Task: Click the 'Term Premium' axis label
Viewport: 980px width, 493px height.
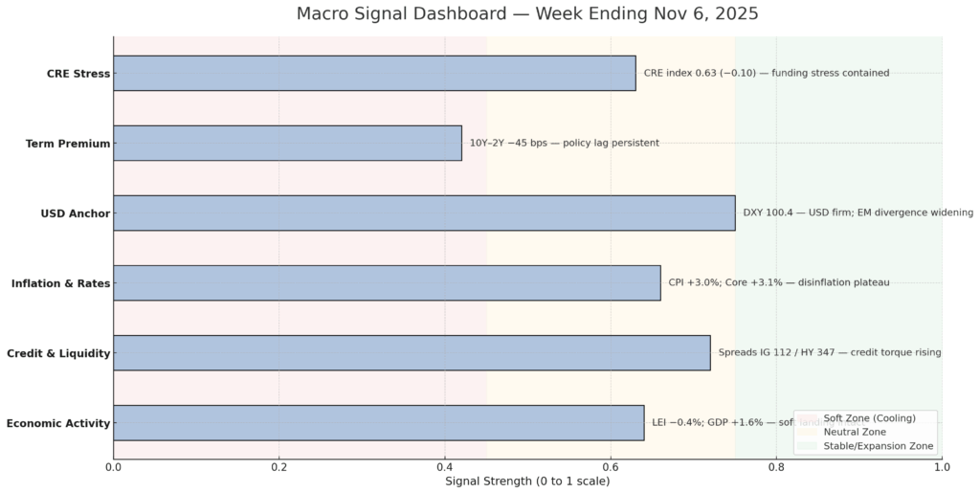Action: click(x=67, y=144)
